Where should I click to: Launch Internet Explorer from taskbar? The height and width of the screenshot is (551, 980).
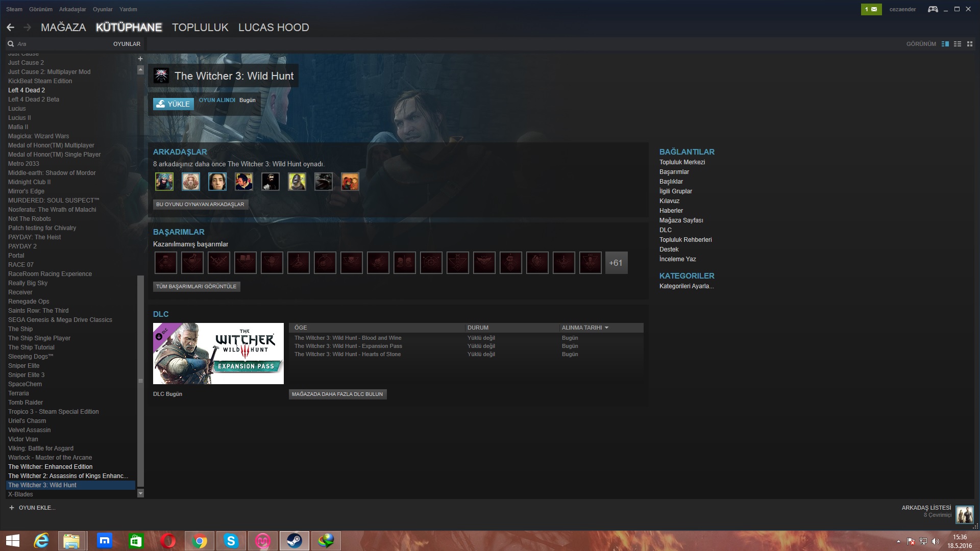[x=41, y=541]
